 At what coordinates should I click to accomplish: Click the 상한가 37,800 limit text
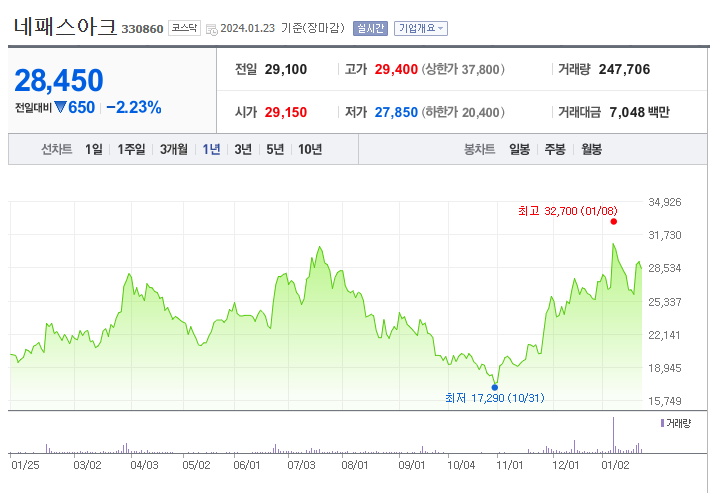pos(463,69)
